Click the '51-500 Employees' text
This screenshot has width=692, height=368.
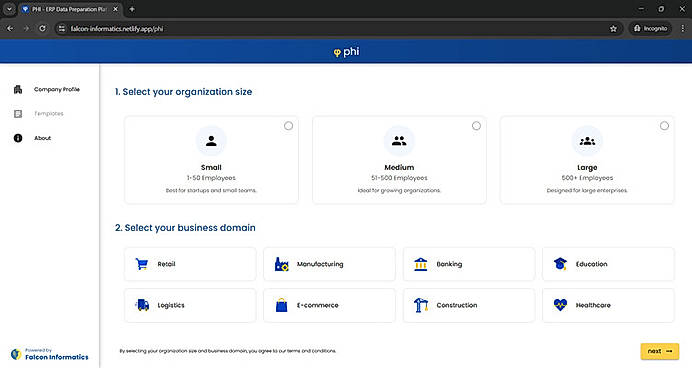[x=399, y=178]
